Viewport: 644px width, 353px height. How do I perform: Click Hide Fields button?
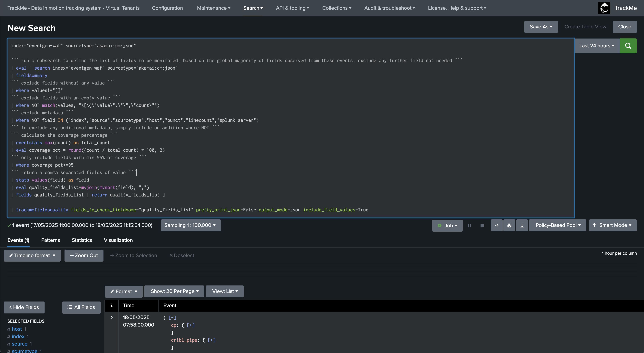coord(24,307)
